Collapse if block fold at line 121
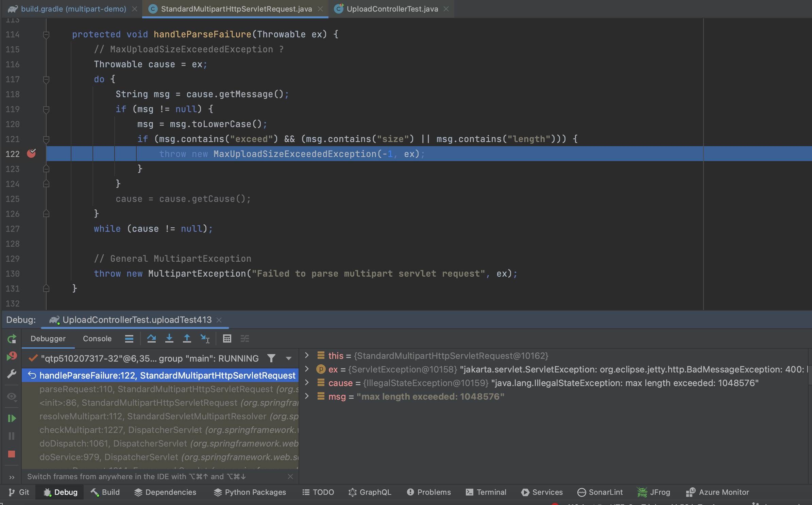The height and width of the screenshot is (505, 812). pos(46,139)
